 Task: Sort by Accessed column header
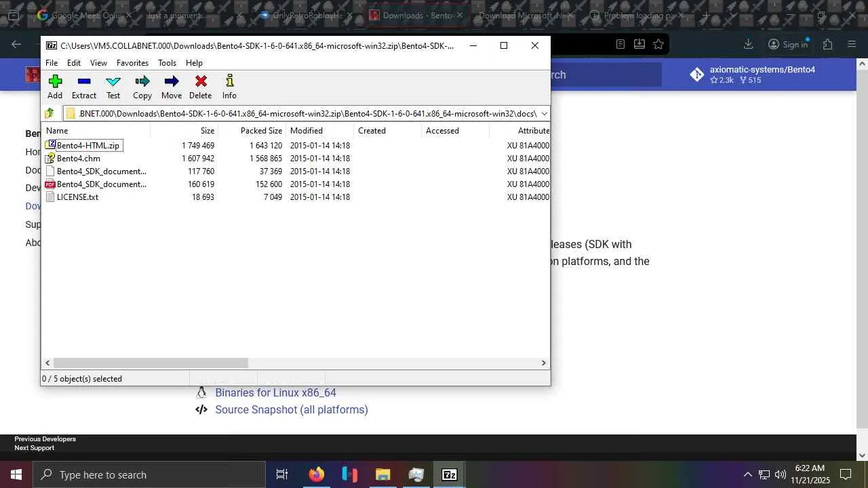(x=455, y=131)
